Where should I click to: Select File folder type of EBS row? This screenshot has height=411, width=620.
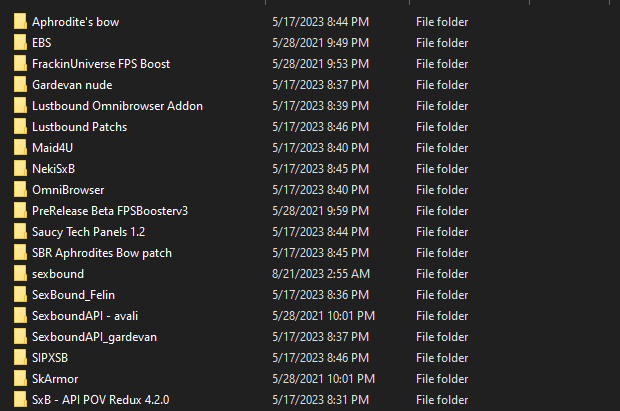tap(442, 43)
